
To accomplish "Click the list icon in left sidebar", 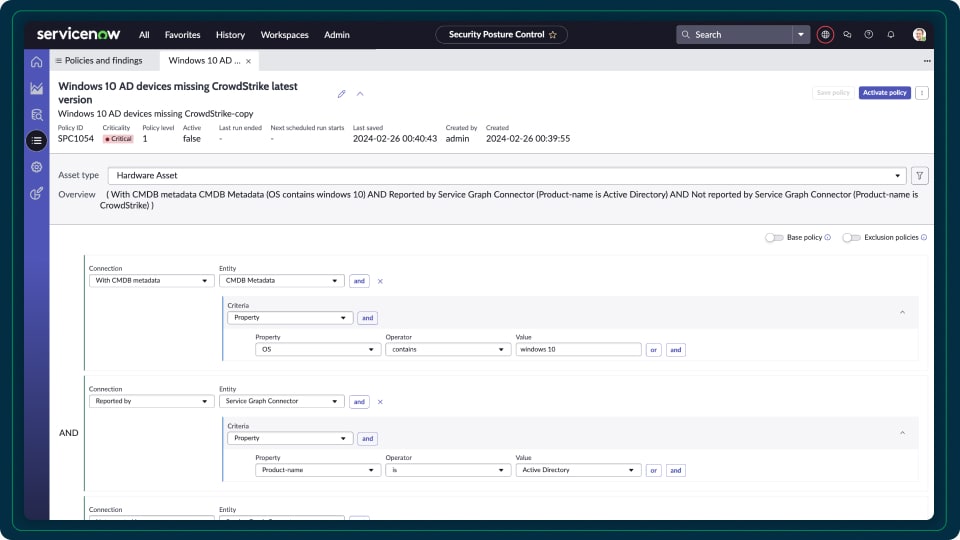I will point(37,141).
